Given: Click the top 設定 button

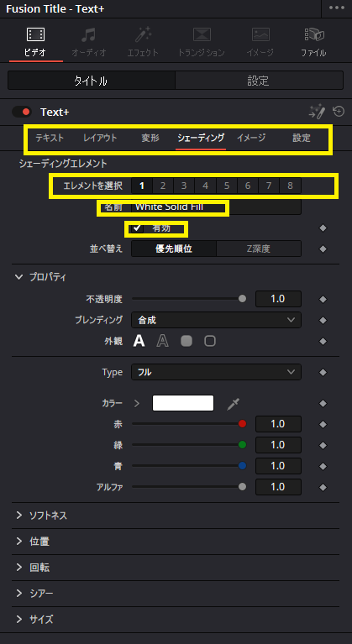Looking at the screenshot, I should [259, 81].
